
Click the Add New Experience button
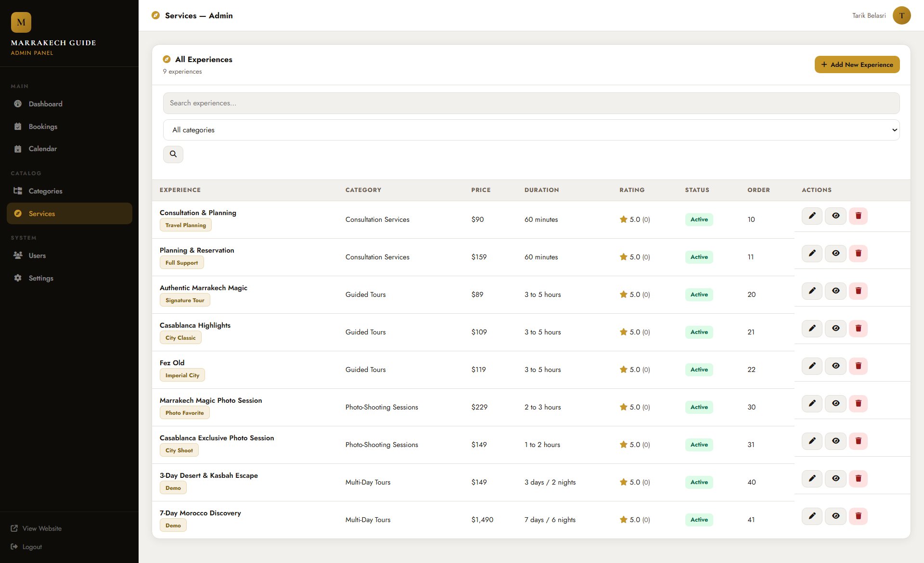coord(857,64)
